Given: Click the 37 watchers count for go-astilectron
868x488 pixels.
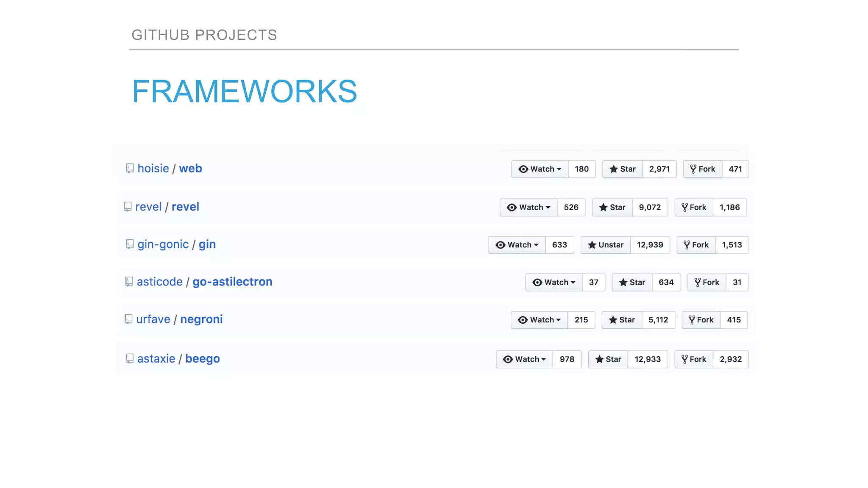Looking at the screenshot, I should point(593,283).
